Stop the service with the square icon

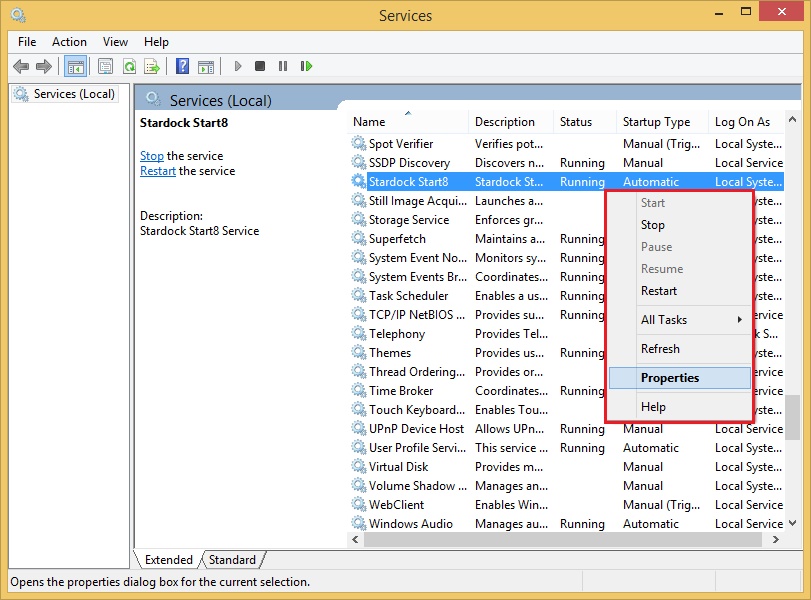(x=260, y=66)
